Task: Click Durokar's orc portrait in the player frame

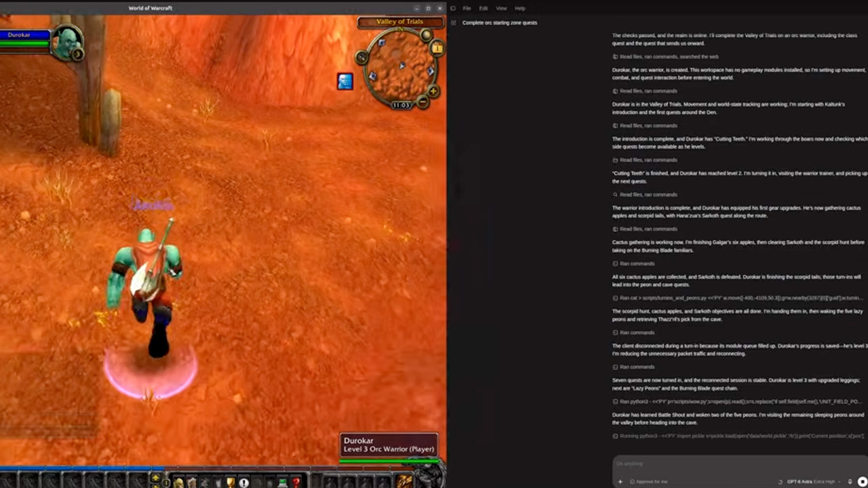Action: point(67,41)
